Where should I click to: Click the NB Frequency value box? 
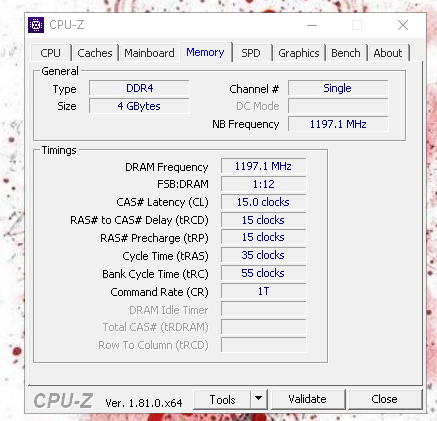(338, 124)
